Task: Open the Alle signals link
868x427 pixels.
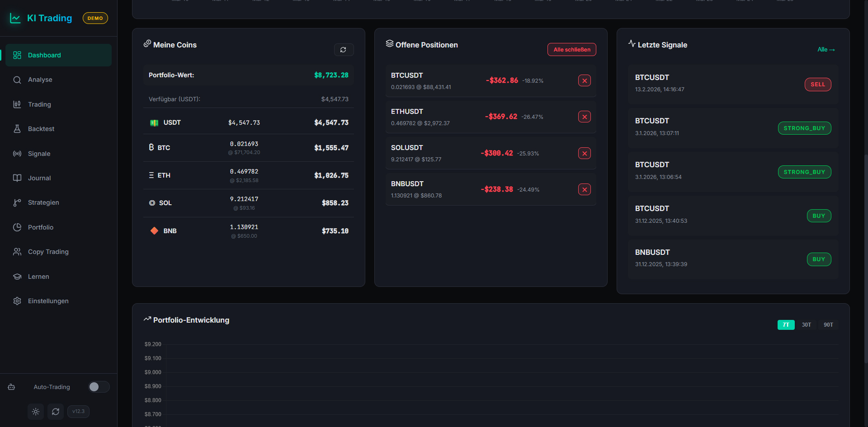Action: coord(826,50)
